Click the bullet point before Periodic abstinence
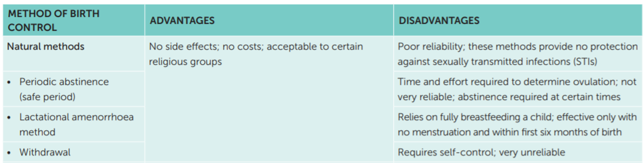 [x=9, y=82]
